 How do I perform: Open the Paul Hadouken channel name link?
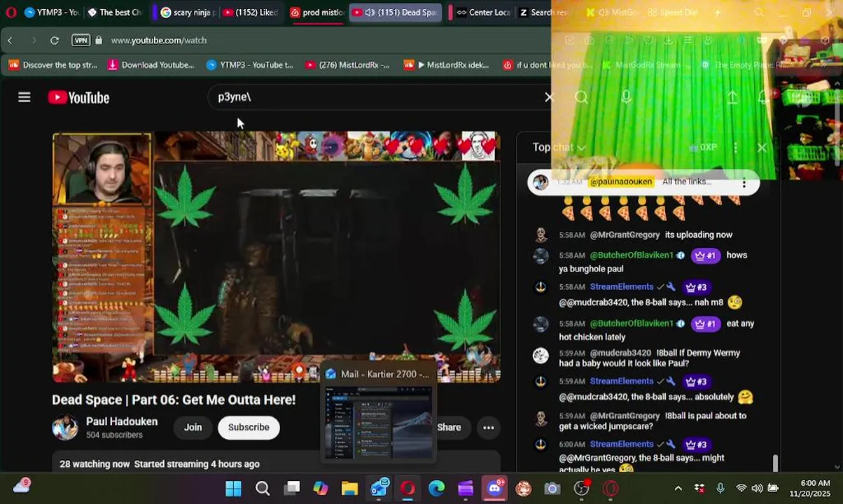click(x=122, y=421)
